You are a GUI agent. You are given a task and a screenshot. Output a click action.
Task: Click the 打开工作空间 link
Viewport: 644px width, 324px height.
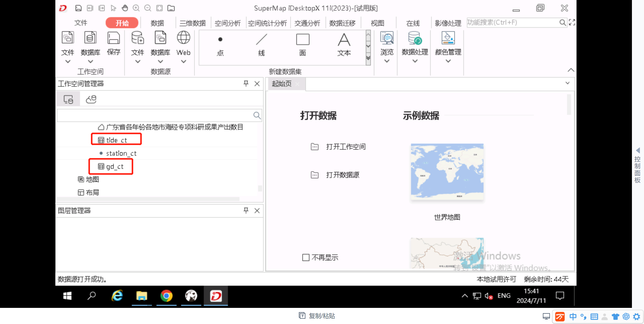(x=345, y=147)
